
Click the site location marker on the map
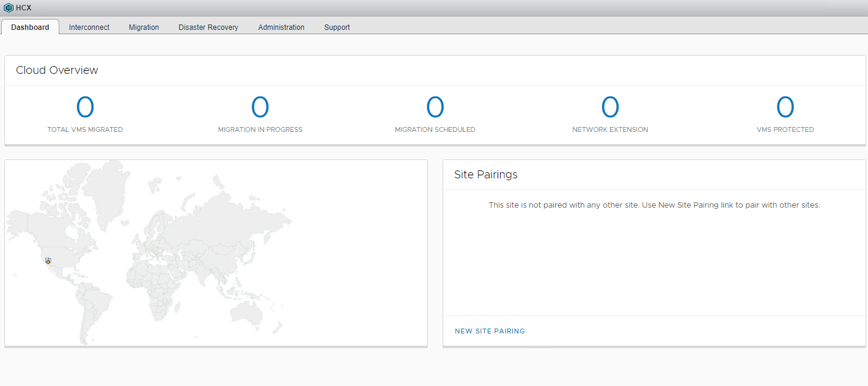(x=48, y=261)
